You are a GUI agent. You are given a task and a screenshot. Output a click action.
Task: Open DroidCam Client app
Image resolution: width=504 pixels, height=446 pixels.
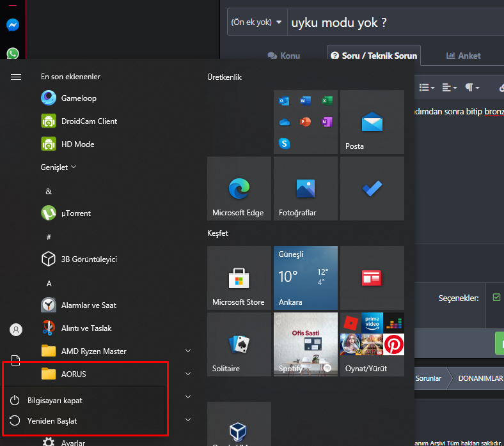click(79, 121)
